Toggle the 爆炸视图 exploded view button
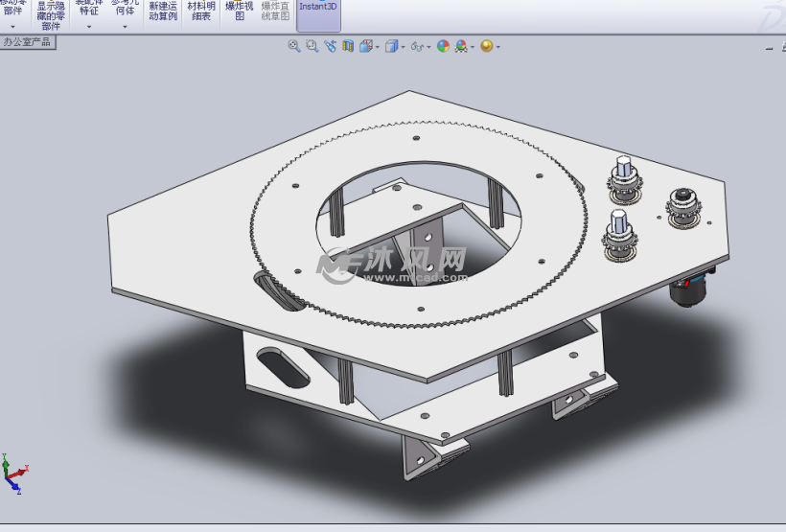The image size is (786, 532). (240, 12)
